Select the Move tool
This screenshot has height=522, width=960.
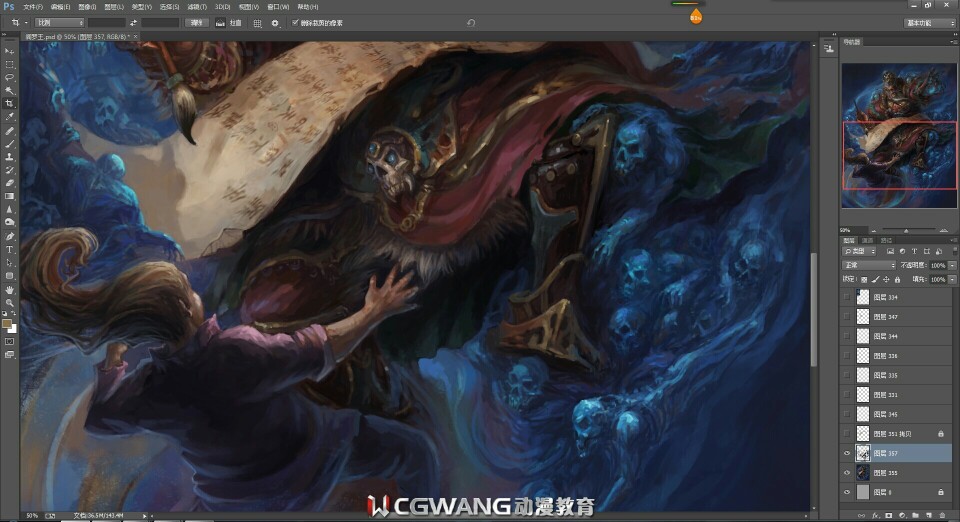point(9,51)
